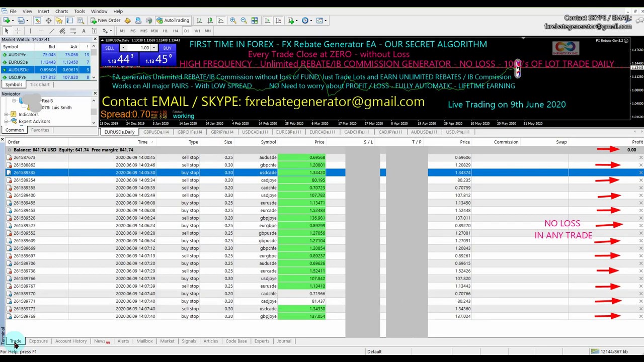Select the Trendline drawing tool
Screen dimensions: 644x362
coord(52,31)
